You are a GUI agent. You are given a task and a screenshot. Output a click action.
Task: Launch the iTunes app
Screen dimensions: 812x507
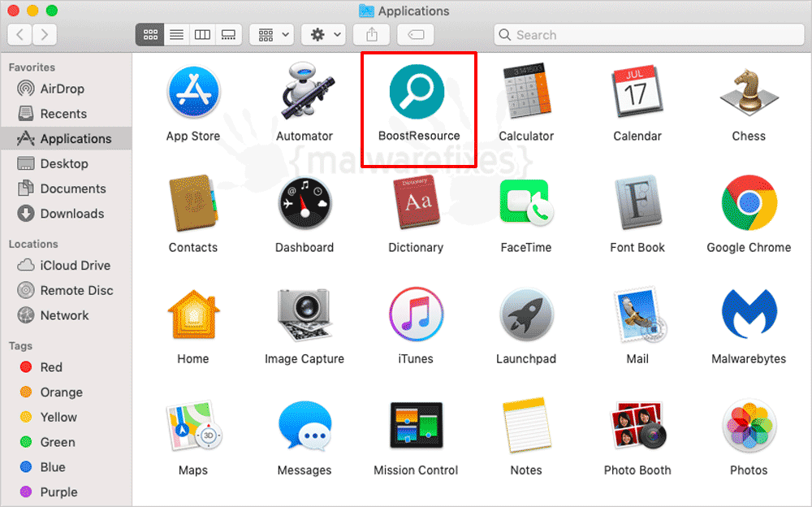pyautogui.click(x=416, y=314)
